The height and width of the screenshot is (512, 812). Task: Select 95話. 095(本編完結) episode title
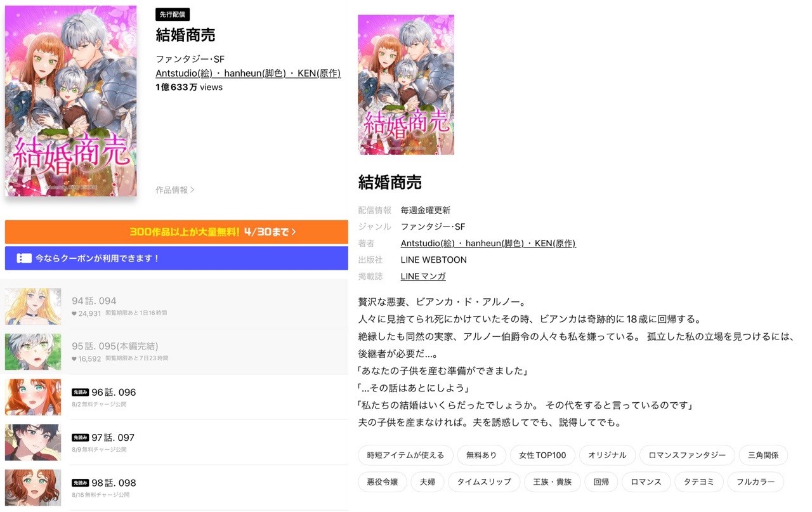[115, 346]
